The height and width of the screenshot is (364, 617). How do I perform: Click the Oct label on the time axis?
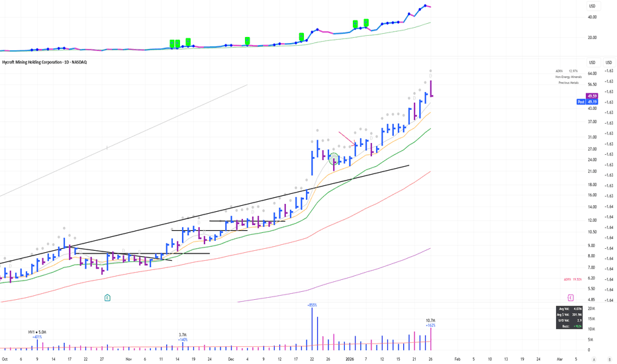5,359
